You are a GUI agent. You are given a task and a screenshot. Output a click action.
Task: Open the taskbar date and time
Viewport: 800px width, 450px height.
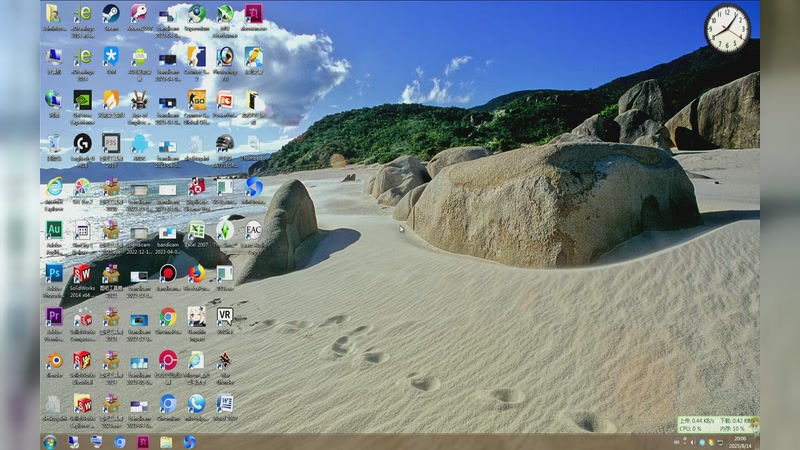pyautogui.click(x=740, y=442)
